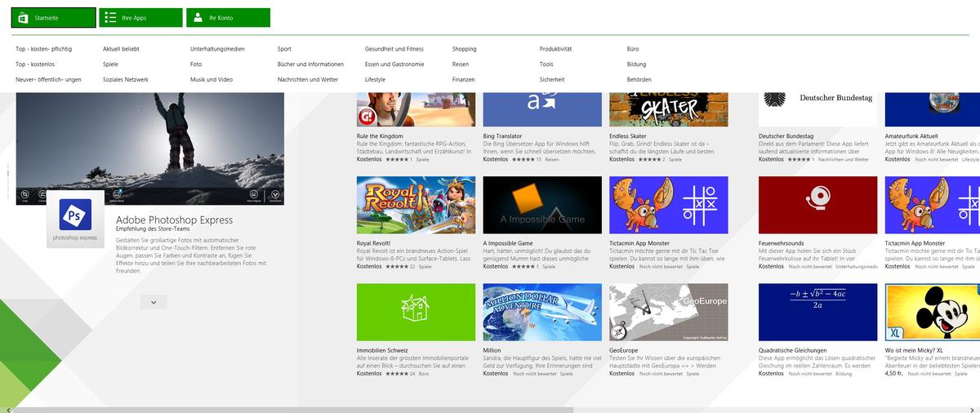Open the Büro category
The image size is (980, 413).
pos(632,49)
